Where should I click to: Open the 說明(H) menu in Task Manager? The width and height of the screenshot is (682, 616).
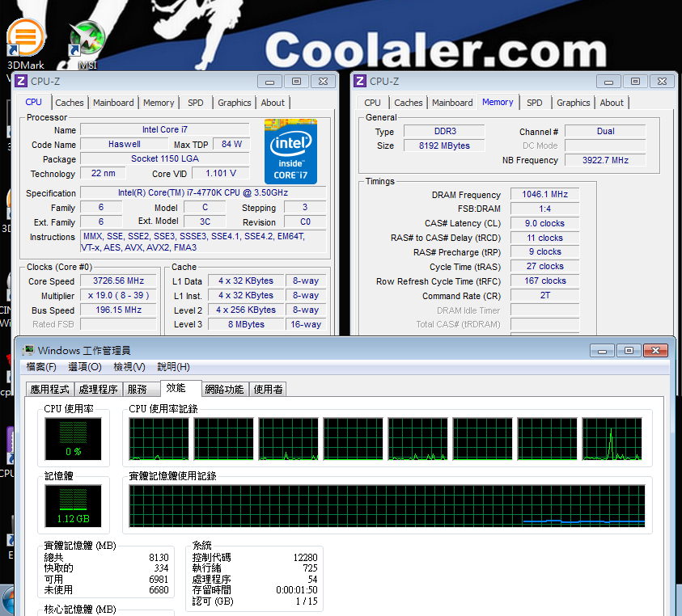point(173,367)
